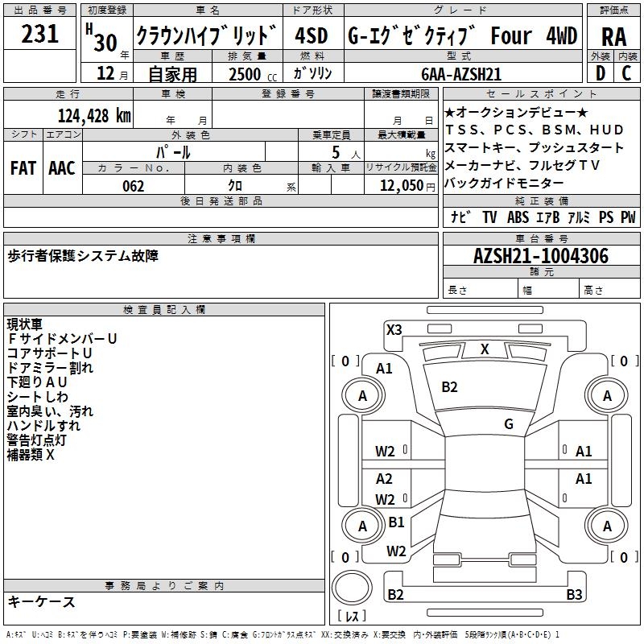Image resolution: width=644 pixels, height=644 pixels.
Task: Click the "X3" front bumper damage mark
Action: (x=394, y=330)
